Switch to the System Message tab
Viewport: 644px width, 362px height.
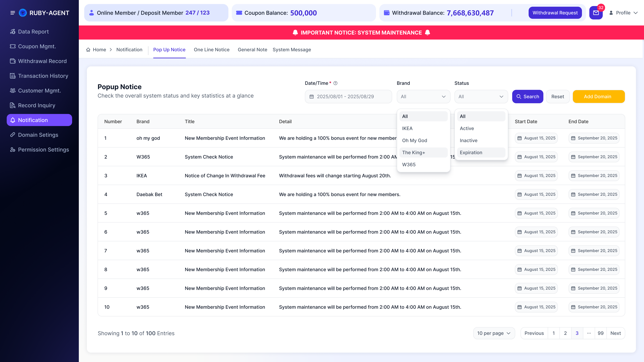click(291, 50)
